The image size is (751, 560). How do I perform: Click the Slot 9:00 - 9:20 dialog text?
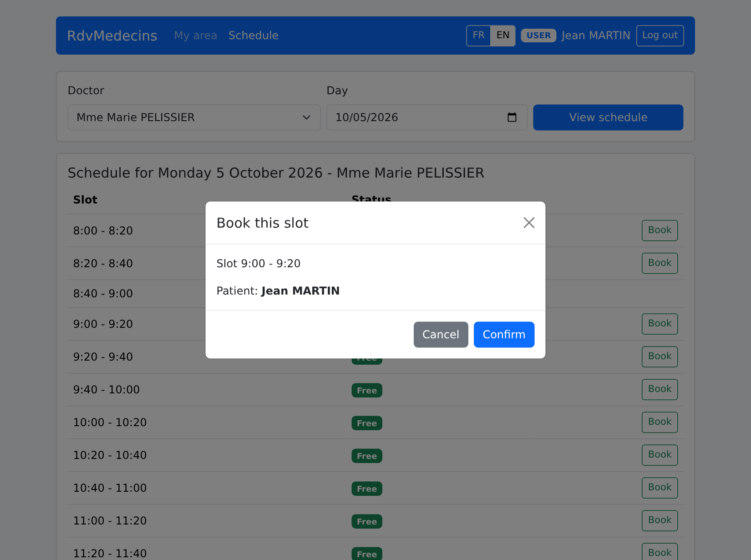pos(259,264)
